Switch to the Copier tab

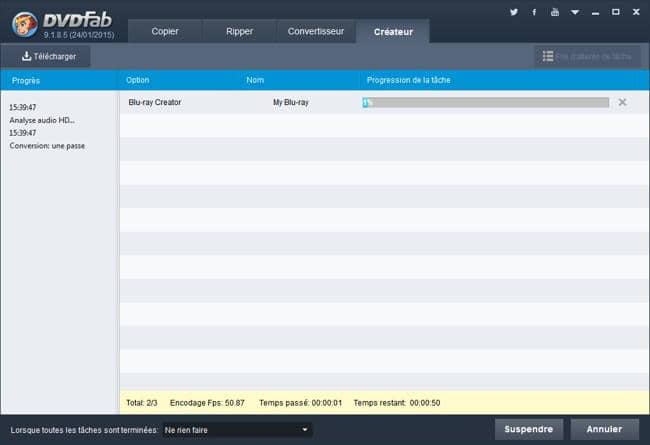tap(165, 31)
